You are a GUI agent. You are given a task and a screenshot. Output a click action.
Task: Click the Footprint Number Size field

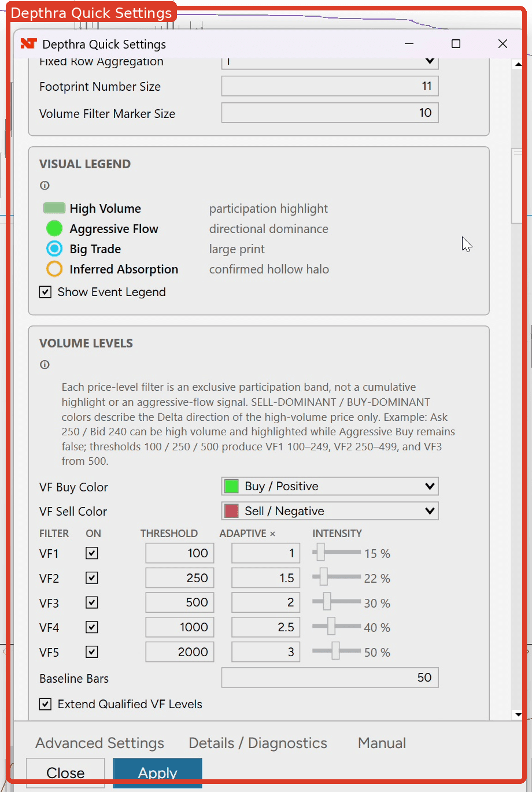pyautogui.click(x=330, y=86)
